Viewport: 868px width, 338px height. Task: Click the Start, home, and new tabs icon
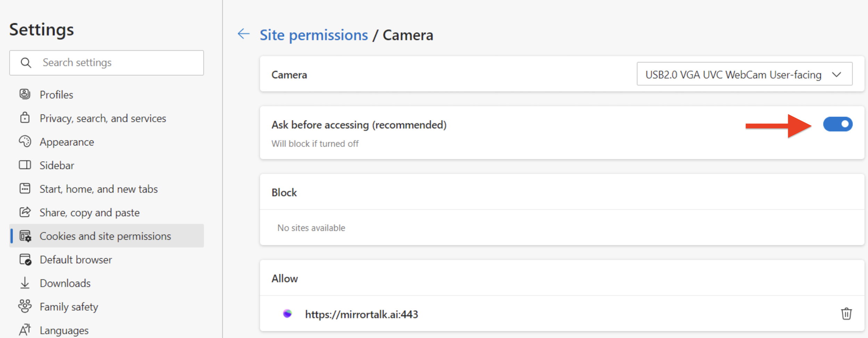(x=25, y=188)
